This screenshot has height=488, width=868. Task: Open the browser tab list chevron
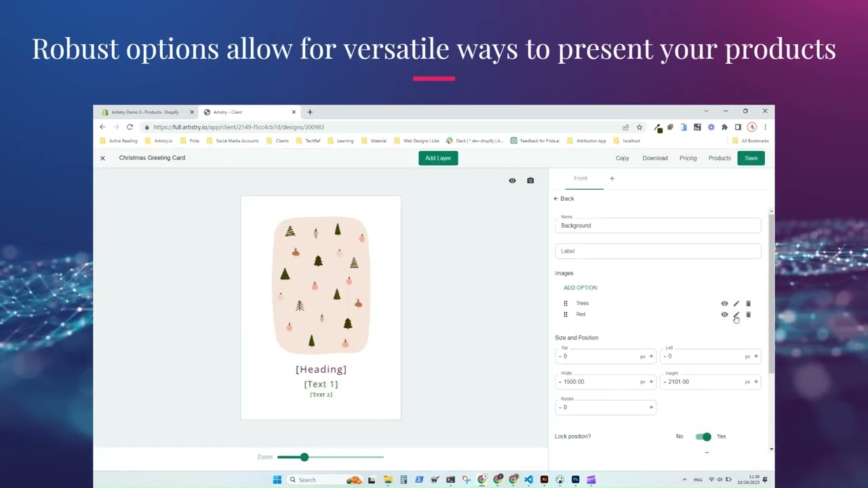[x=706, y=110]
